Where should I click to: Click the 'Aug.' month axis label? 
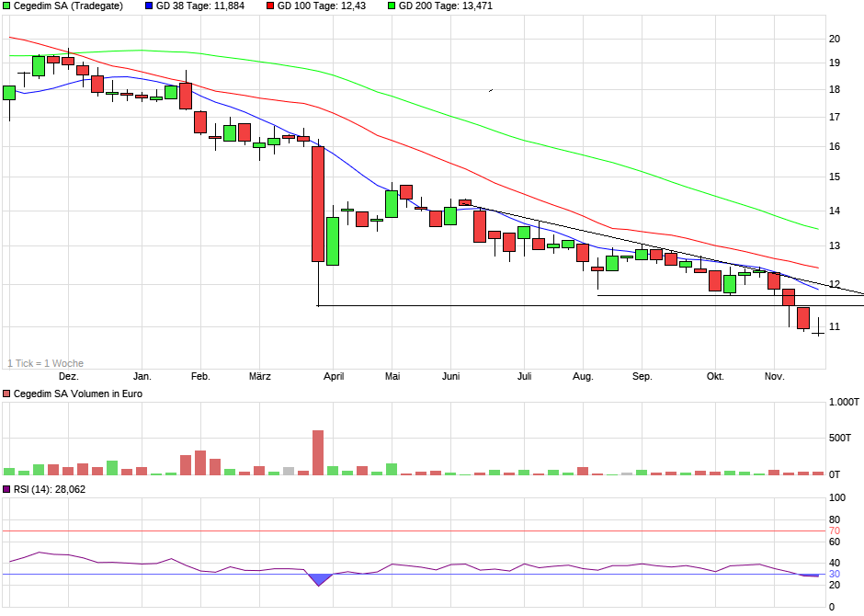pos(583,376)
